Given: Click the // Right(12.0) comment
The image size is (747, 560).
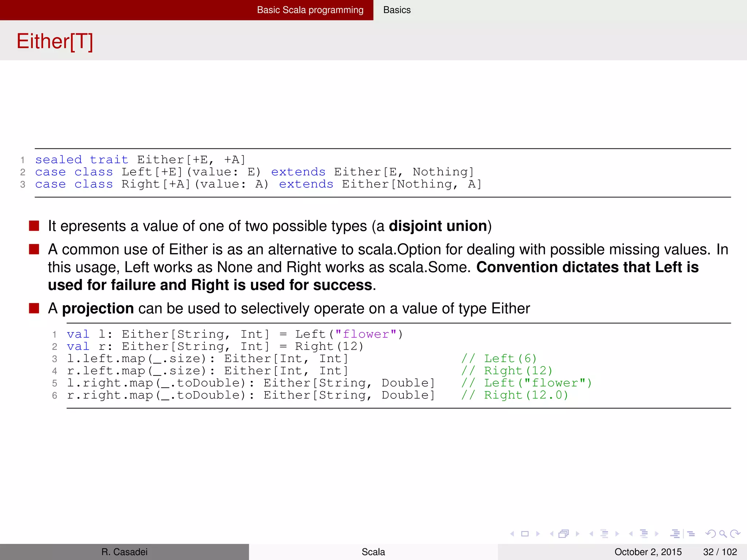Looking at the screenshot, I should click(515, 396).
